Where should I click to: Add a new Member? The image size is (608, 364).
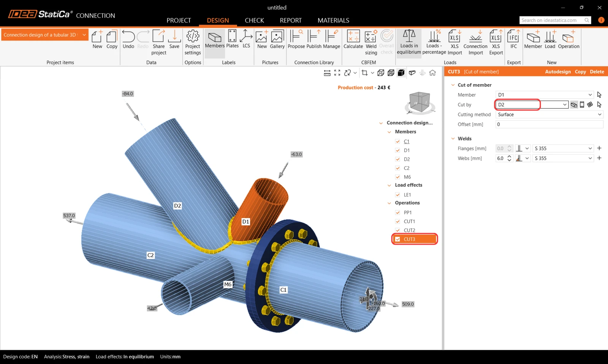tap(533, 39)
